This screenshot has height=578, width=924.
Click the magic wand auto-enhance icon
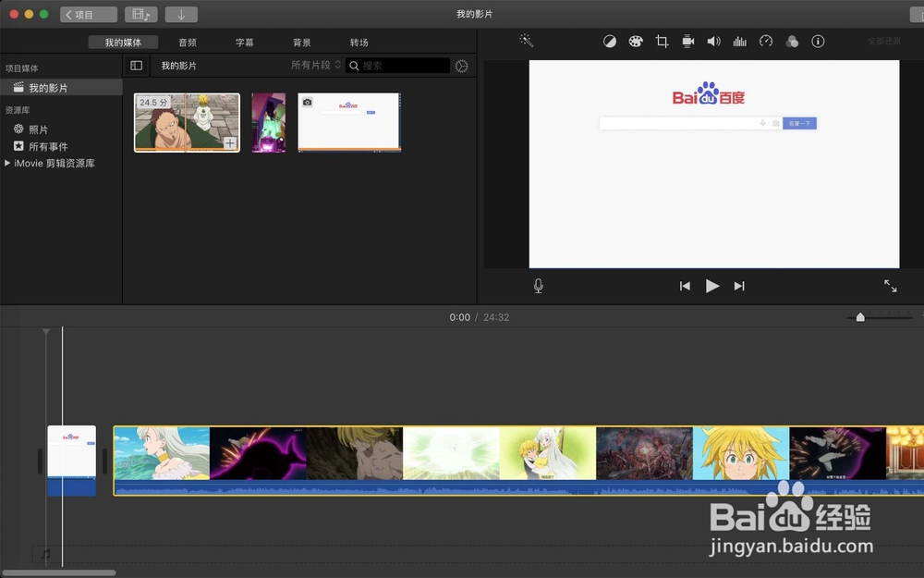point(527,41)
